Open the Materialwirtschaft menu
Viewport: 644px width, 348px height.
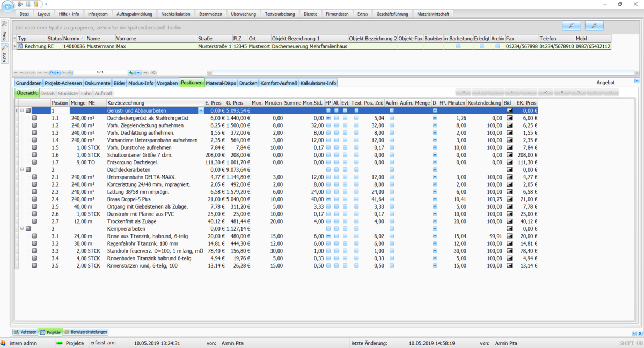click(x=433, y=14)
